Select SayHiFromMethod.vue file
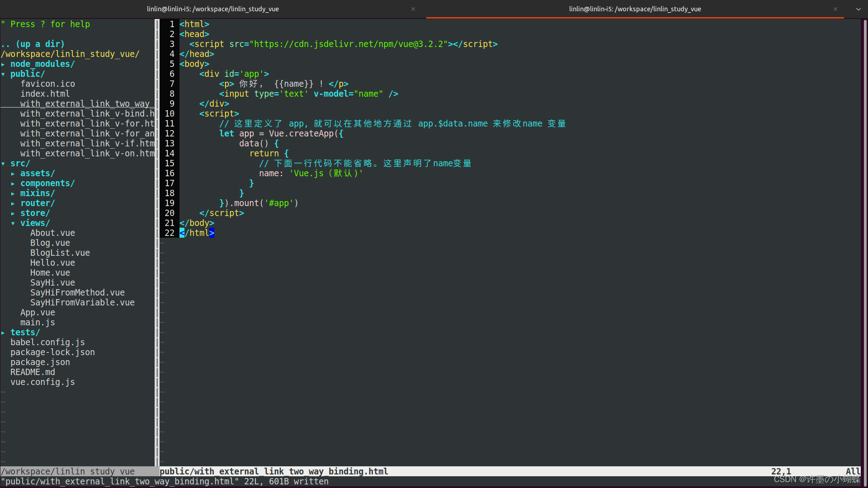The width and height of the screenshot is (868, 488). pyautogui.click(x=77, y=293)
